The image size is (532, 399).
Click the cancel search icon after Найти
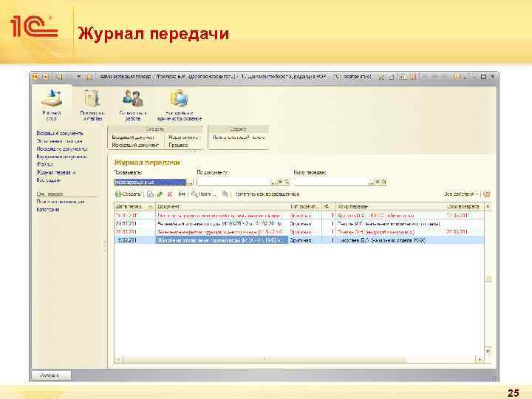pyautogui.click(x=225, y=194)
